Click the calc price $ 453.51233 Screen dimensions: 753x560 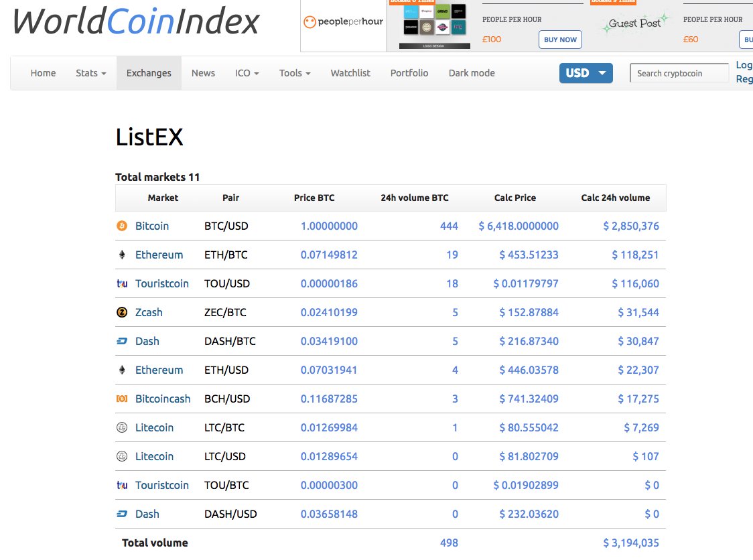click(x=529, y=255)
